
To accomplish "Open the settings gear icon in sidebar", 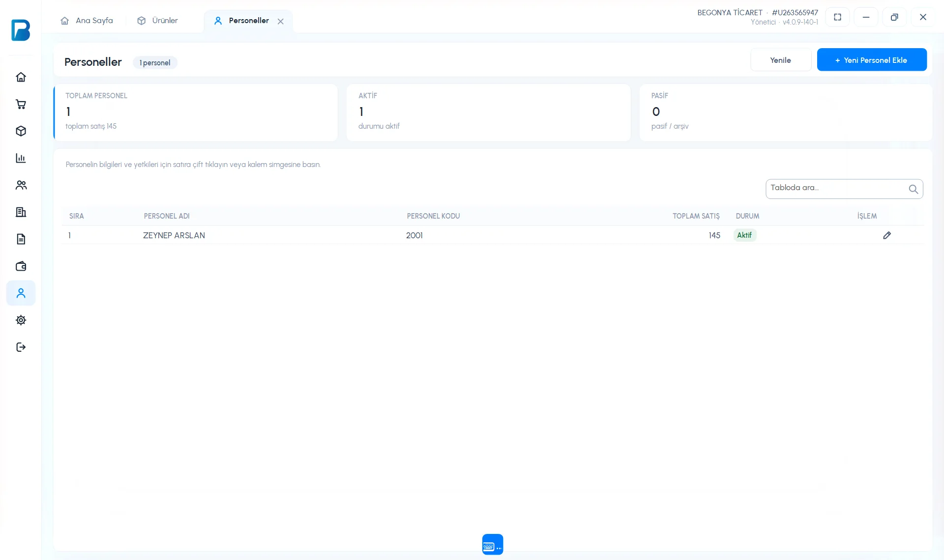I will tap(21, 320).
